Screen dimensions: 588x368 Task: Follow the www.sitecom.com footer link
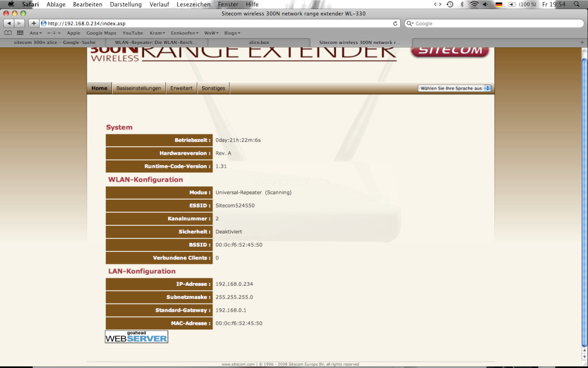click(238, 364)
